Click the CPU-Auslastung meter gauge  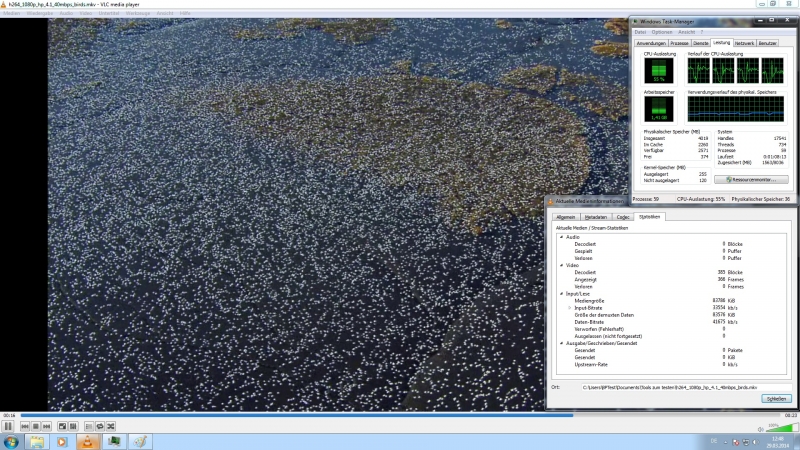[659, 70]
